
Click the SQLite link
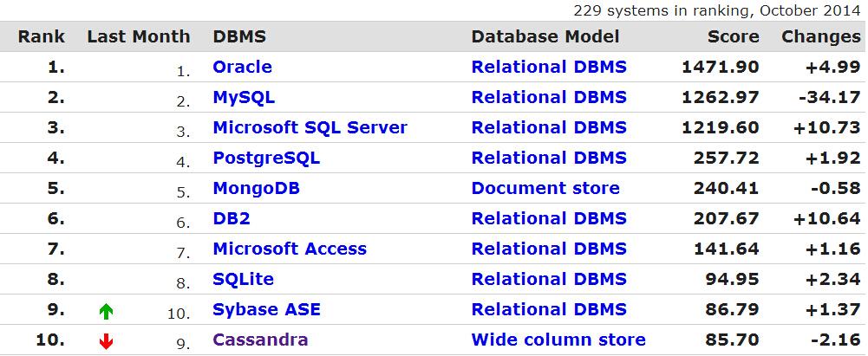243,279
